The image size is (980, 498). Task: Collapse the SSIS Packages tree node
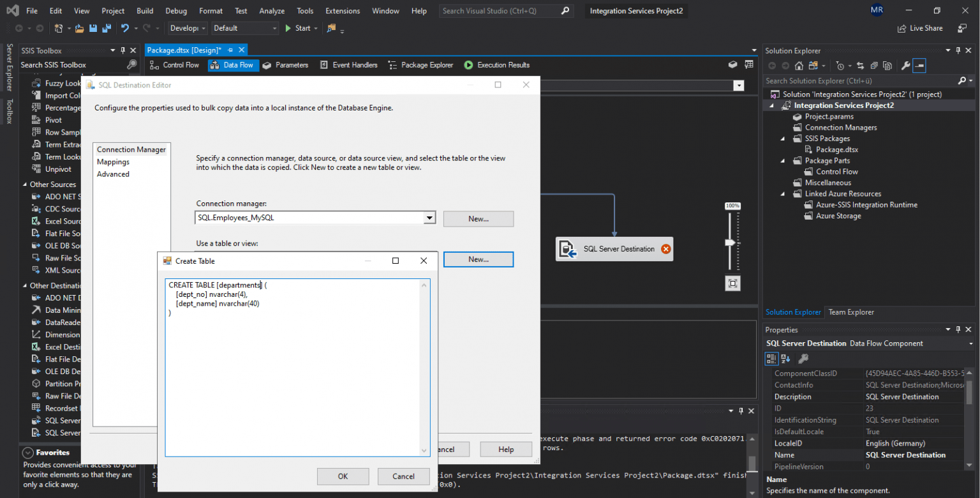coord(782,138)
